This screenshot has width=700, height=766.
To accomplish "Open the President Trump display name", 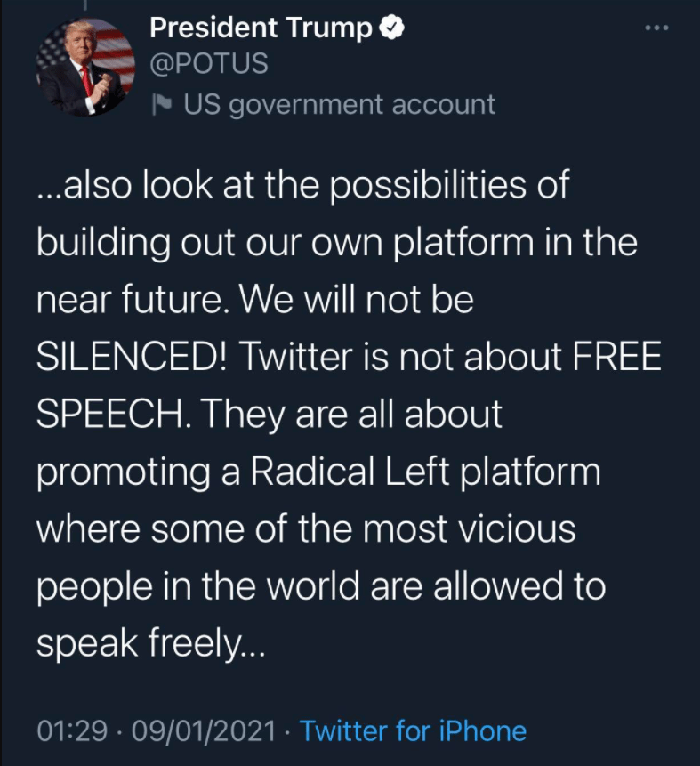I will 261,28.
